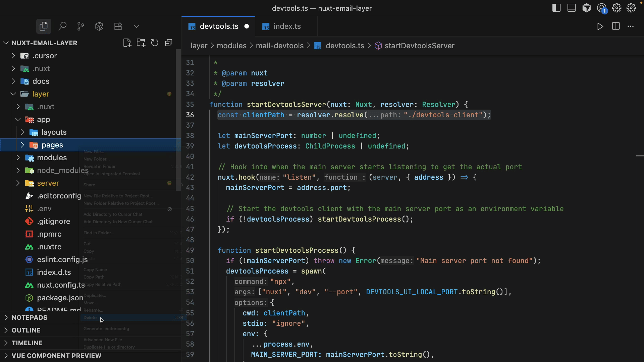Choose Delete in the context menu
Image resolution: width=644 pixels, height=362 pixels.
[x=90, y=317]
